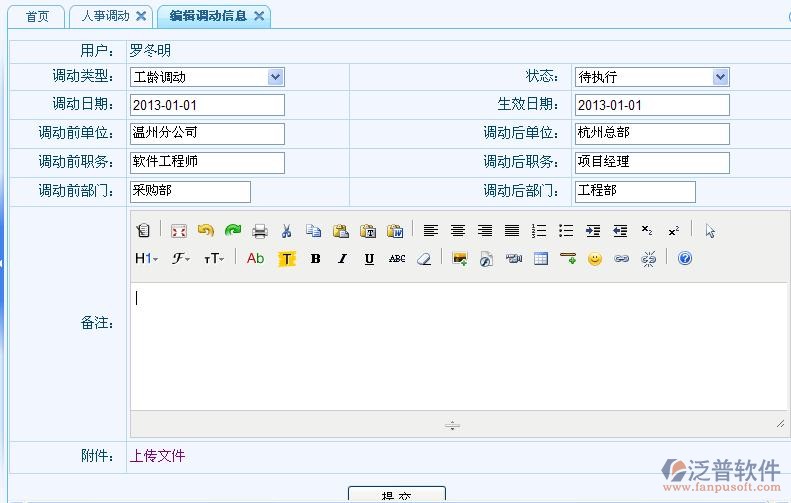Click the green redo arrow icon
Image resolution: width=791 pixels, height=503 pixels.
233,231
